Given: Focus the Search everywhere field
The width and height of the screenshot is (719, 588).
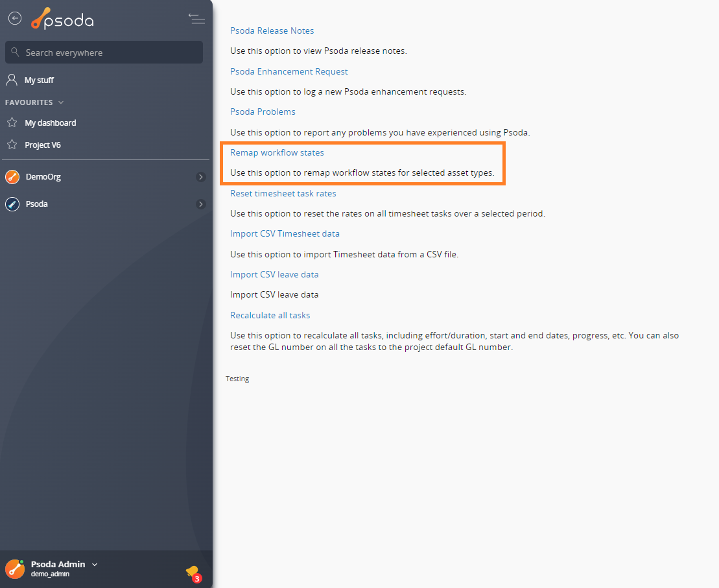Looking at the screenshot, I should tap(104, 53).
